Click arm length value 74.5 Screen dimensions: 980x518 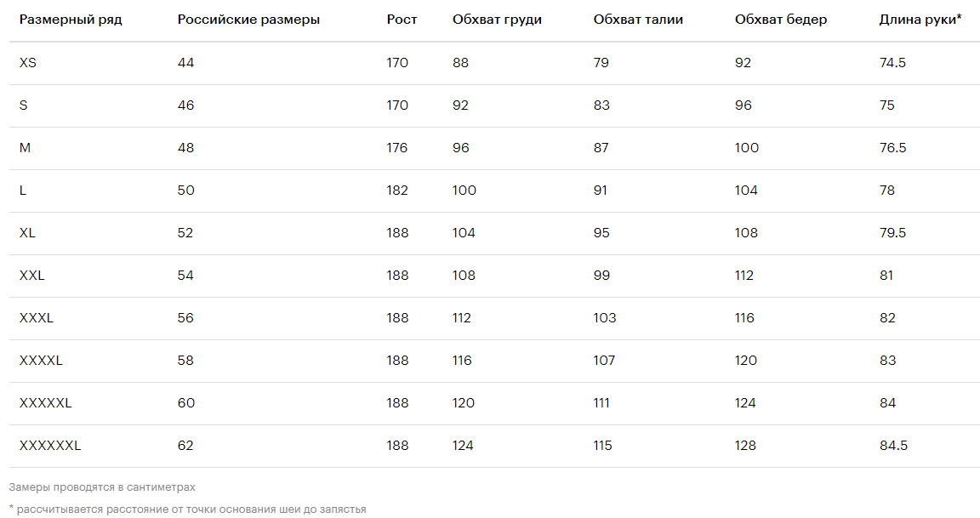click(x=892, y=62)
